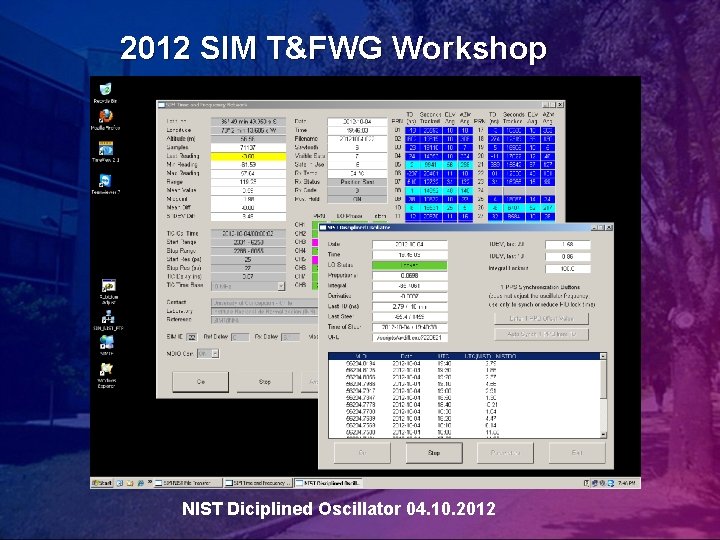This screenshot has width=720, height=540.
Task: Click the Integral Lockout value field
Action: tap(568, 269)
